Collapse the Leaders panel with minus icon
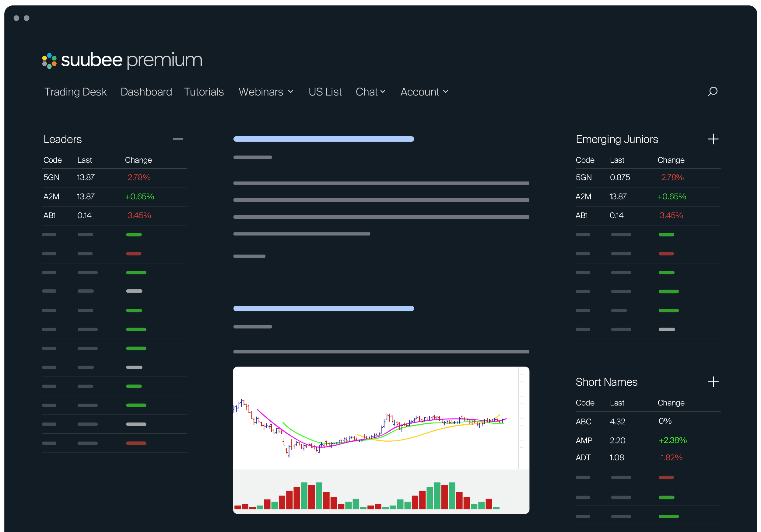 (x=178, y=139)
